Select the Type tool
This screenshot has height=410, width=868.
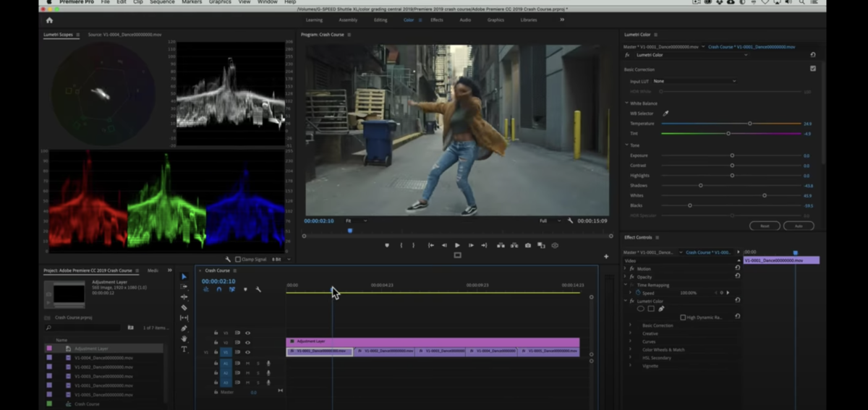coord(184,349)
